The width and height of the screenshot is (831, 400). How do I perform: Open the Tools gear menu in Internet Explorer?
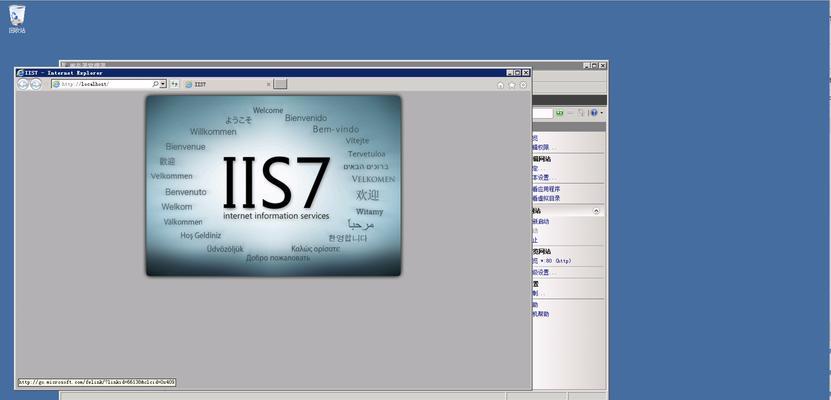tap(524, 85)
